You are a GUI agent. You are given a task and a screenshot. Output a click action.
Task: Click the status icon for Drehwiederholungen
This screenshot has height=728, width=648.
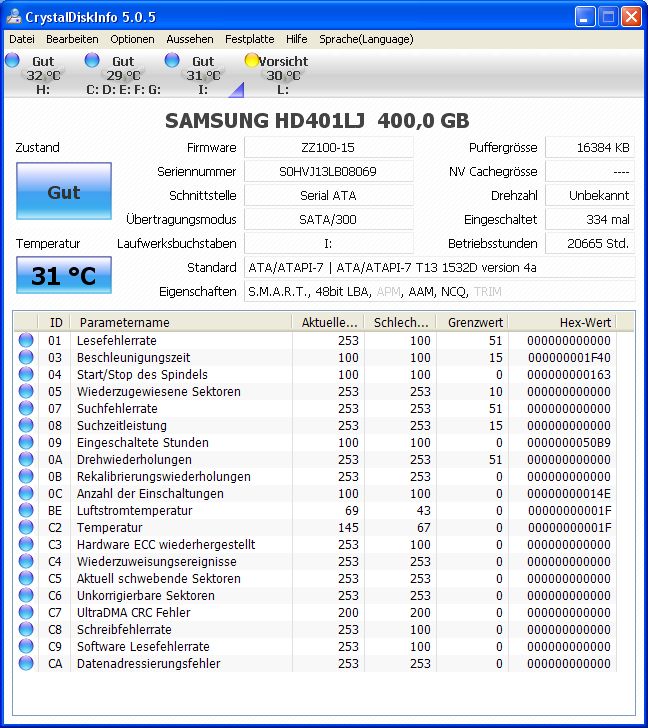(26, 459)
